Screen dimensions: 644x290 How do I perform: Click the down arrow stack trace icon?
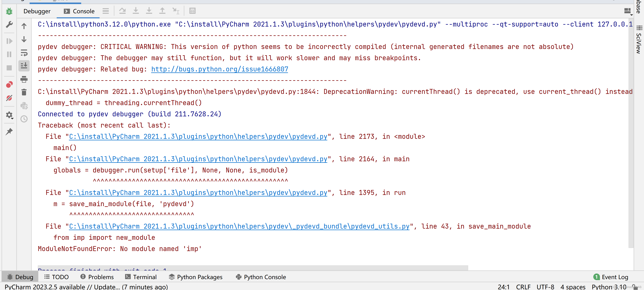(x=24, y=39)
